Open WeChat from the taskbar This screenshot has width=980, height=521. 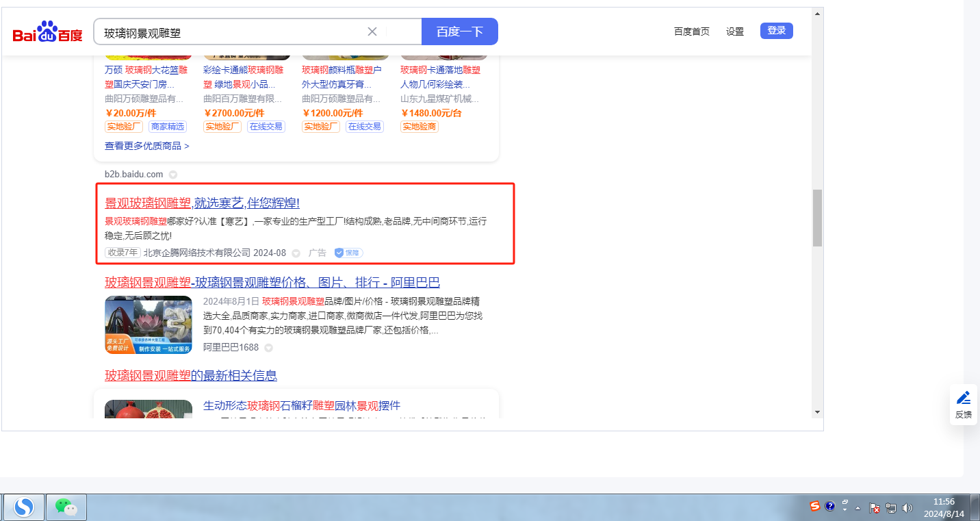[x=66, y=507]
